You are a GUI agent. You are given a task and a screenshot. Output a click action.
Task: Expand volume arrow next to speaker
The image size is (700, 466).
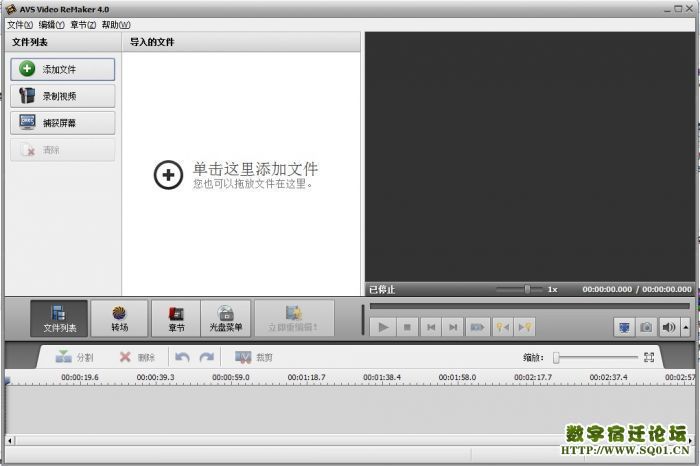click(x=686, y=328)
